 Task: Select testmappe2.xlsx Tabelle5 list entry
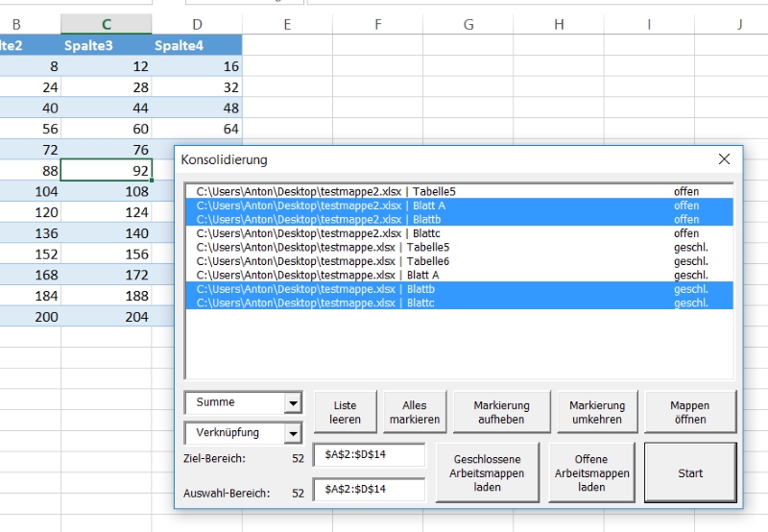point(326,191)
